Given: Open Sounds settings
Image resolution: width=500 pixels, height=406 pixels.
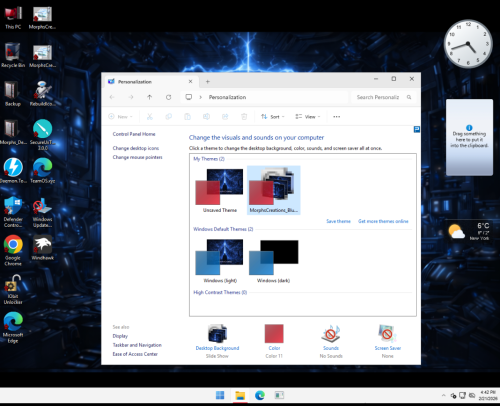Looking at the screenshot, I should point(331,341).
